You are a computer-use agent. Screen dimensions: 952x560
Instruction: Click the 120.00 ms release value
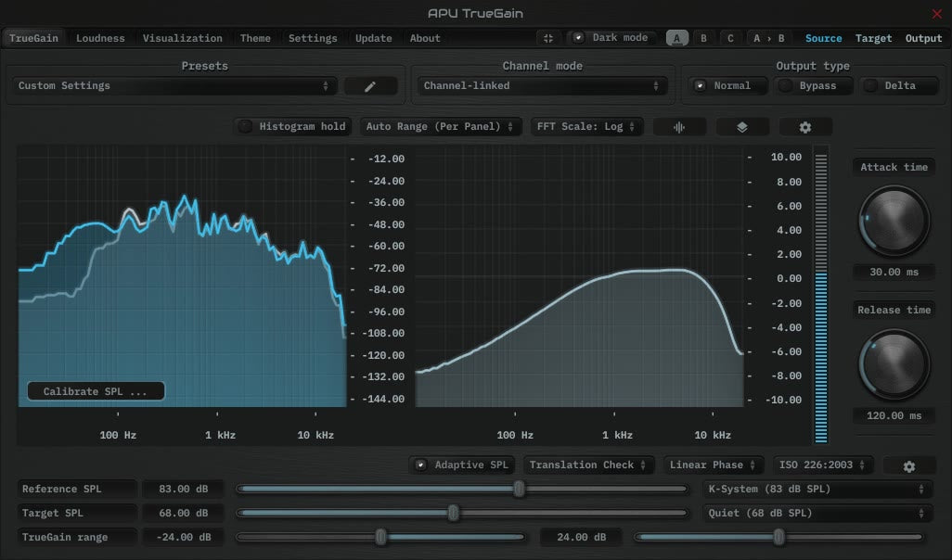tap(894, 415)
